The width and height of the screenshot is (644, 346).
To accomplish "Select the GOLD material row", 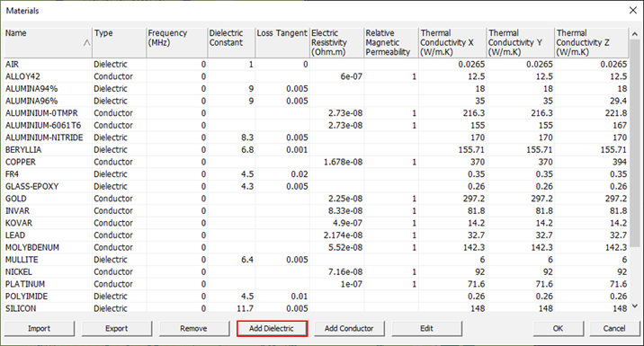I will [317, 199].
